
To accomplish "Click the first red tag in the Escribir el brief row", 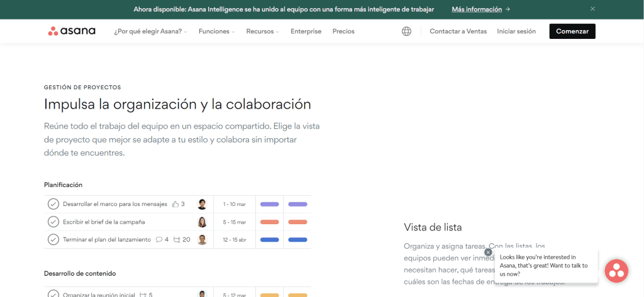I will 269,222.
